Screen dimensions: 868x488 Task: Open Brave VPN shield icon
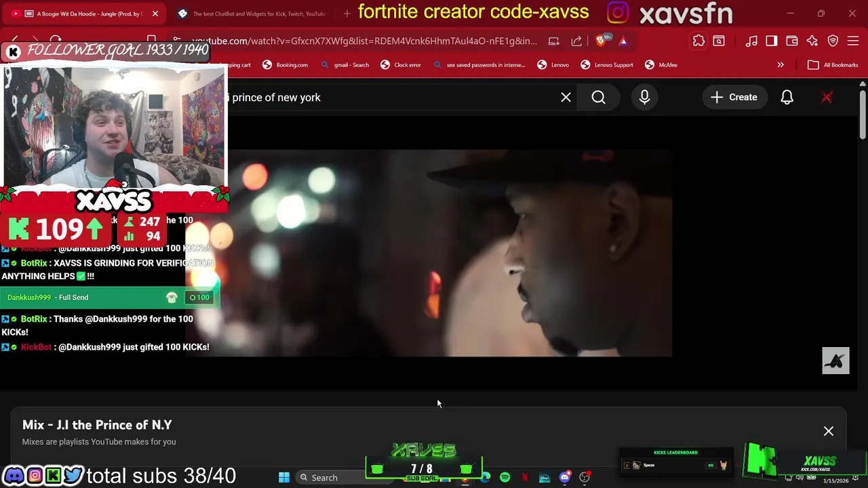pyautogui.click(x=833, y=41)
